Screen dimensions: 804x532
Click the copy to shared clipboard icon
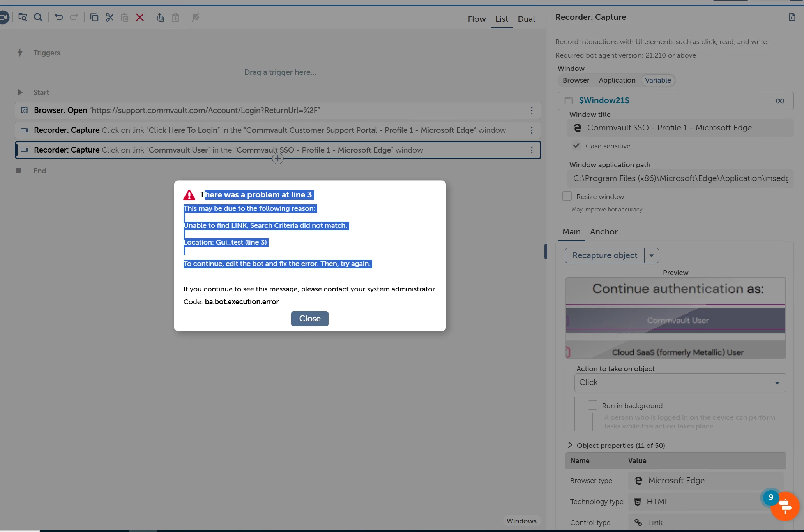pos(160,18)
